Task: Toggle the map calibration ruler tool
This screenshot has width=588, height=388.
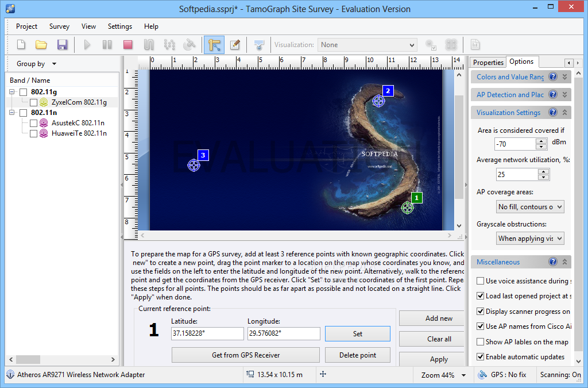Action: coord(214,45)
